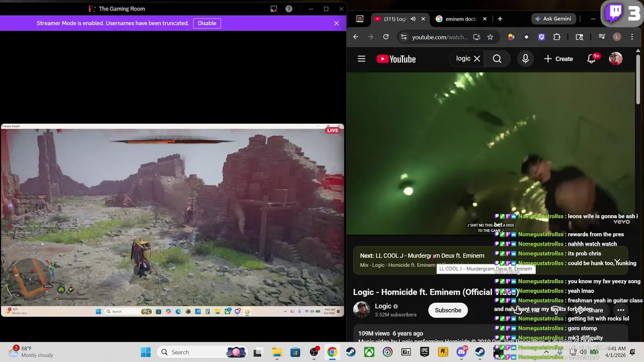Bookmark this page with the star icon

coord(490,37)
